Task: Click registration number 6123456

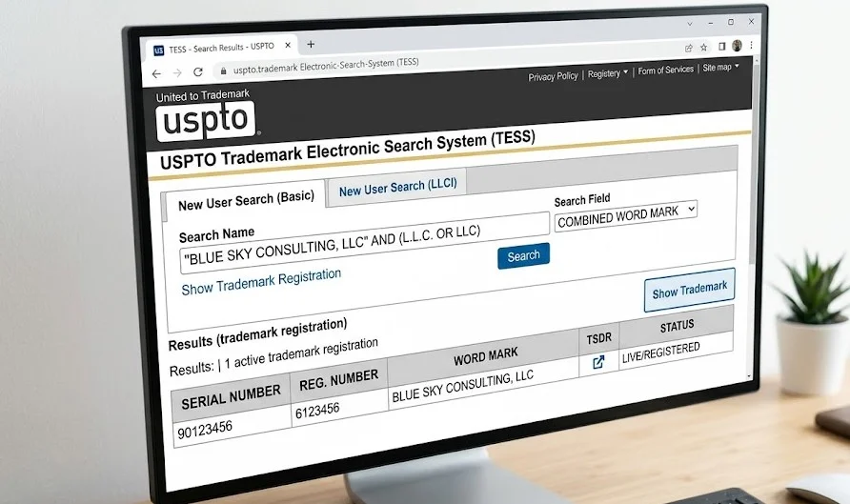Action: pos(317,411)
